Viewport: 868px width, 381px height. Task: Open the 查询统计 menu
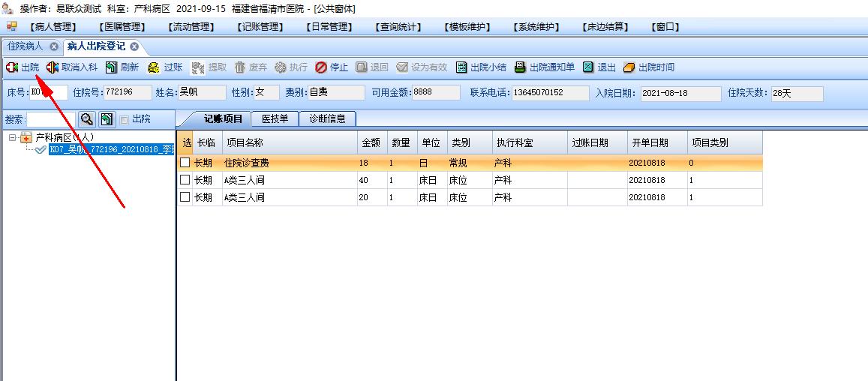coord(398,27)
